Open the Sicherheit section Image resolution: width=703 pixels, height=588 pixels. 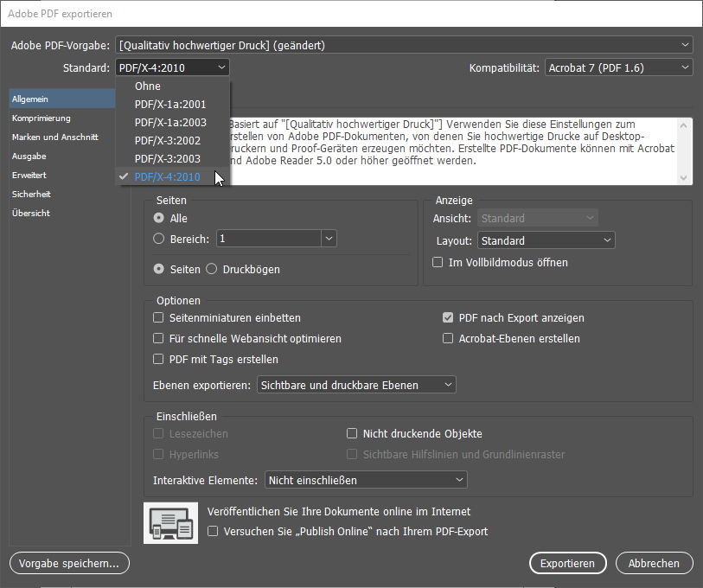tap(31, 195)
